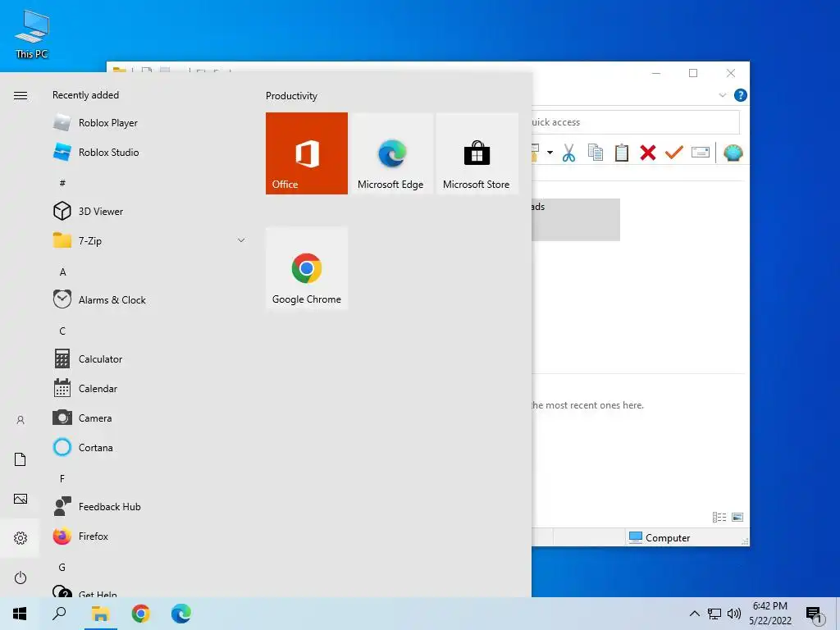Viewport: 840px width, 630px height.
Task: Click the # section header
Action: [x=62, y=183]
